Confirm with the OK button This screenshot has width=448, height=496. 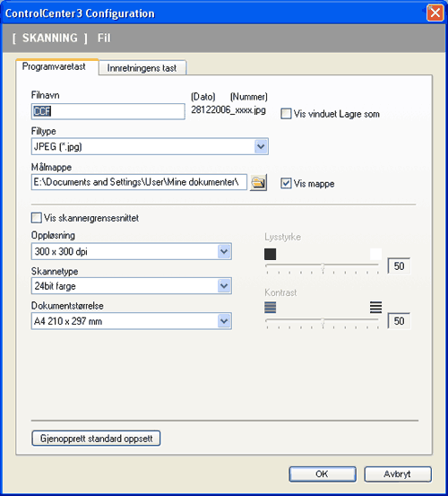323,474
